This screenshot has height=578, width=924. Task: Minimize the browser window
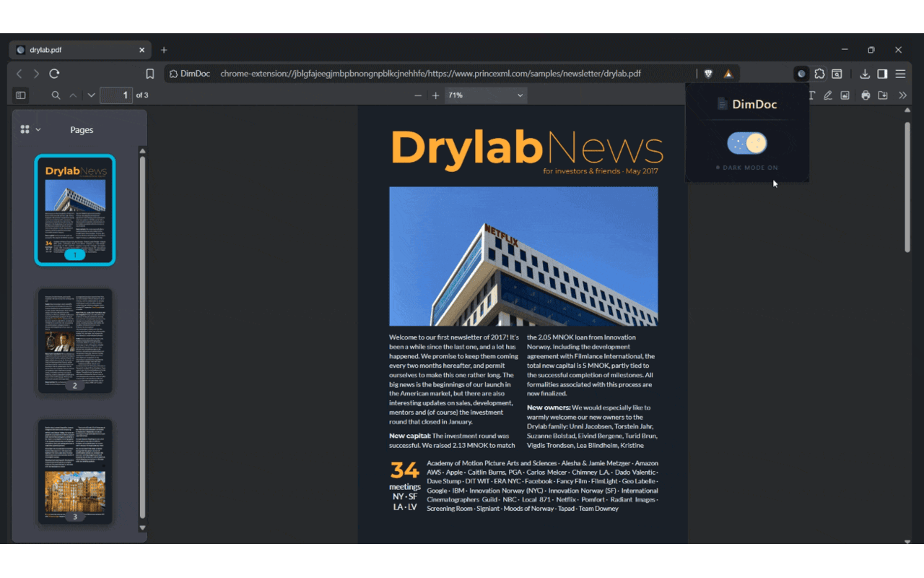[845, 50]
